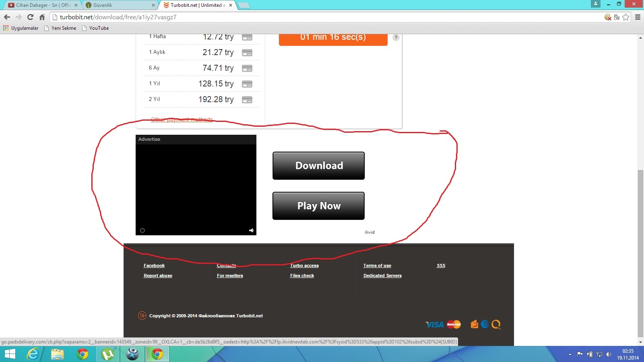Screen dimensions: 644x362
Task: Select the 128.15 try price
Action: click(216, 84)
